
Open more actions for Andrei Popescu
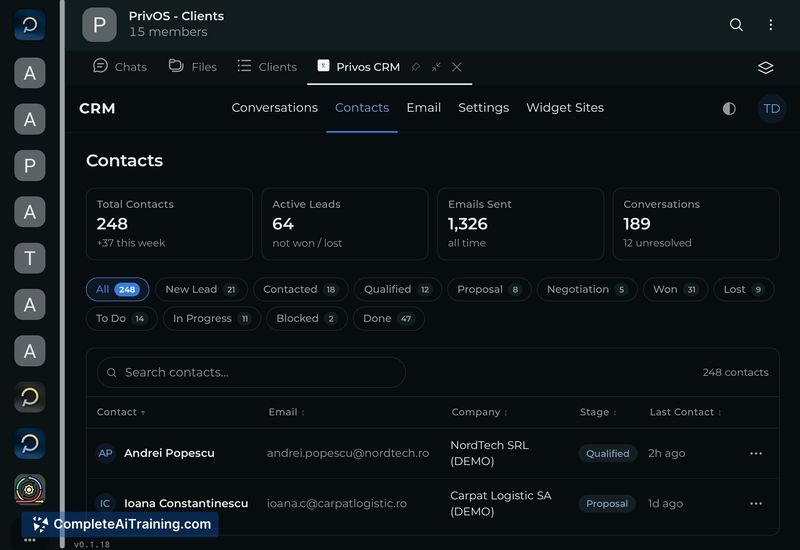coord(756,453)
